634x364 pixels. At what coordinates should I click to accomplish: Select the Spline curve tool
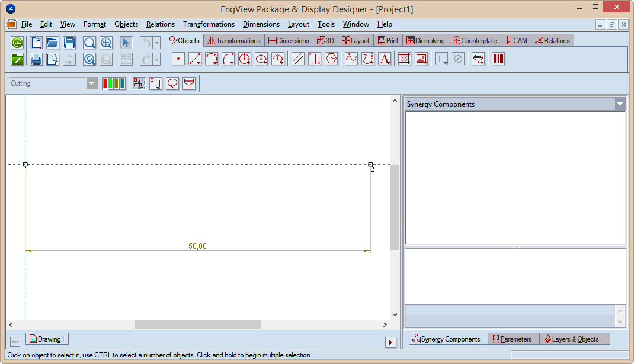coord(351,59)
